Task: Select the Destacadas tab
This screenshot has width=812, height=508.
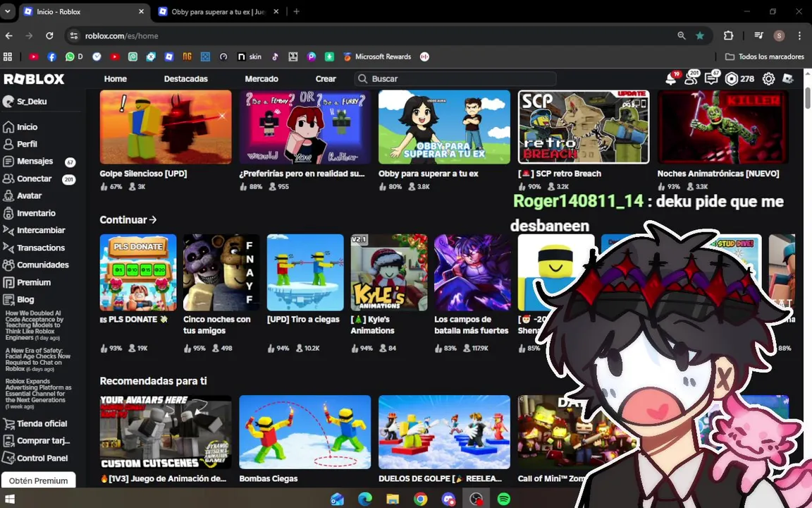Action: point(186,79)
